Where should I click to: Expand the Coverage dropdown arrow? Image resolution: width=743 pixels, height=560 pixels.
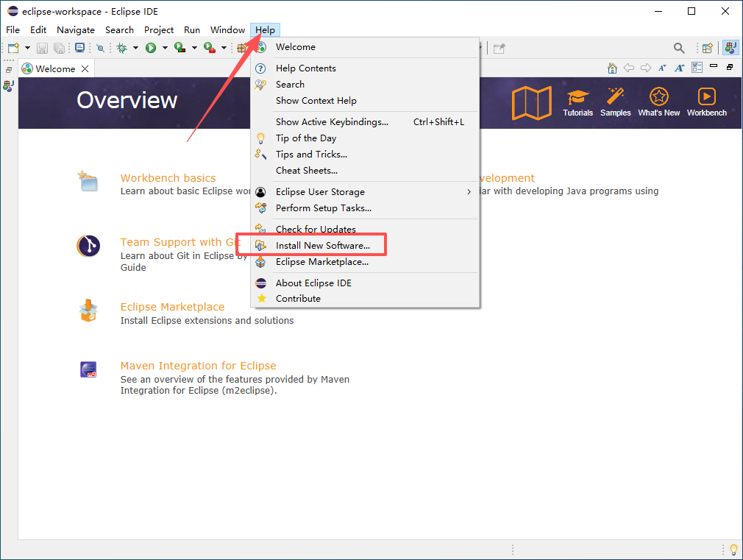pyautogui.click(x=194, y=48)
